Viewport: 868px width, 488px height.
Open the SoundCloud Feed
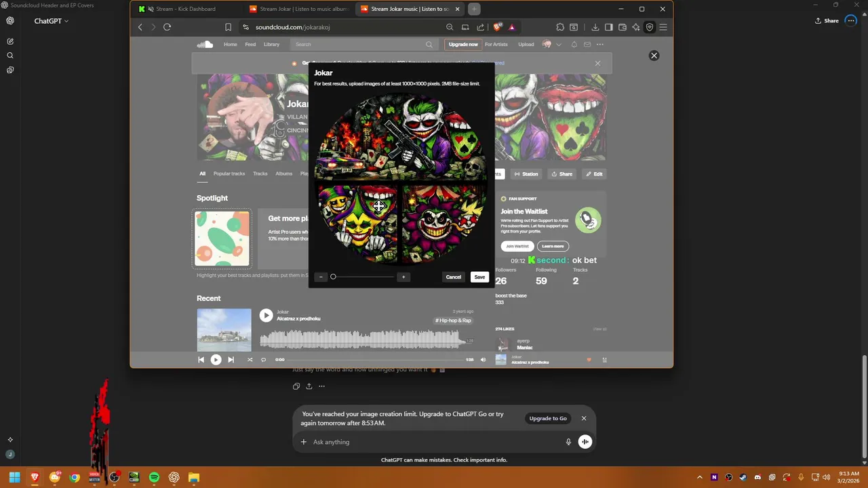click(250, 44)
